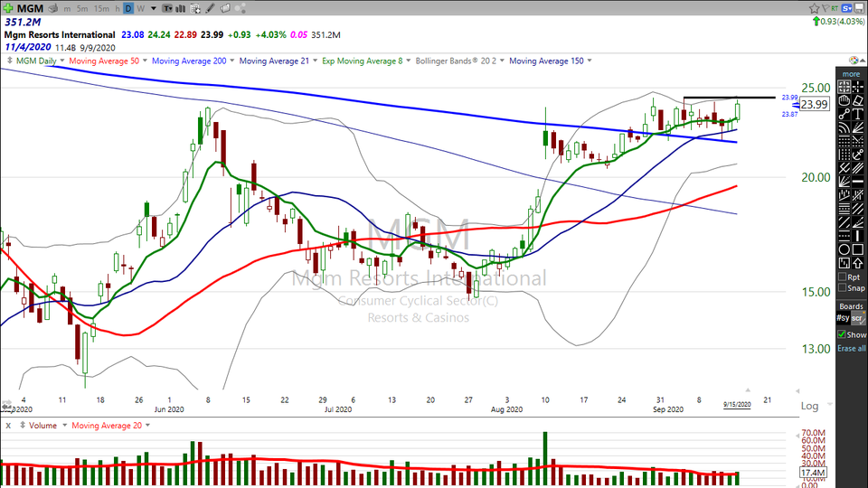
Task: Select the #sy board
Action: 843,318
